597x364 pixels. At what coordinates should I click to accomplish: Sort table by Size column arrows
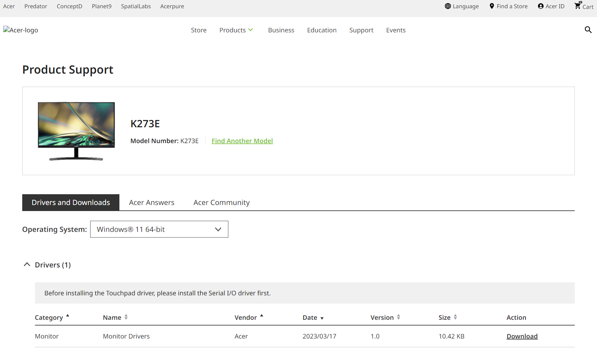455,317
